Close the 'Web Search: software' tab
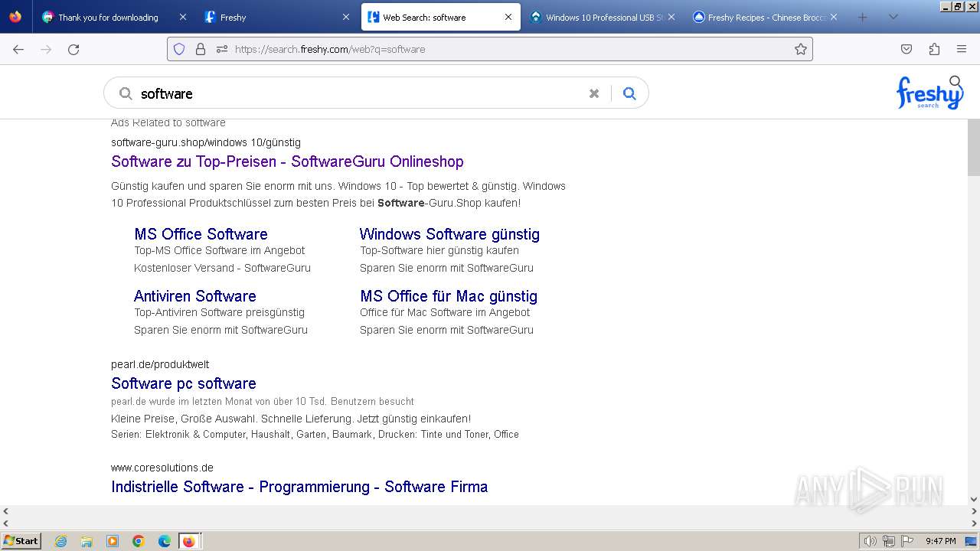This screenshot has width=980, height=551. 508,17
